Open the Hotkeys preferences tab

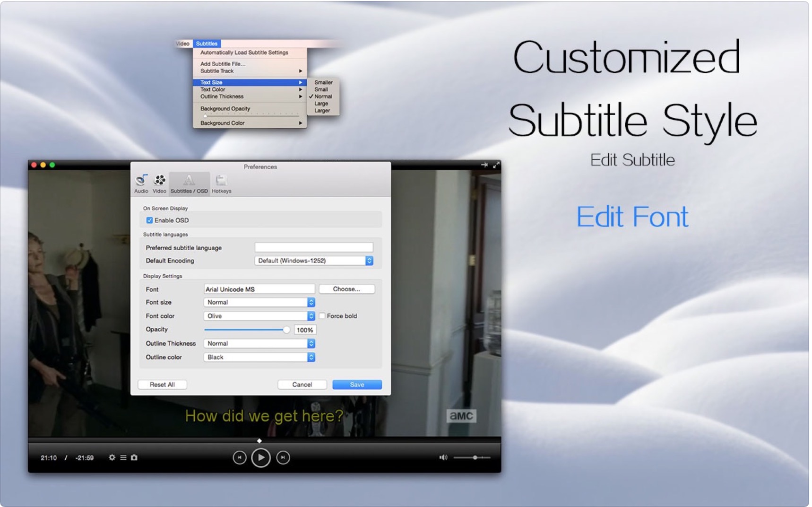tap(221, 184)
